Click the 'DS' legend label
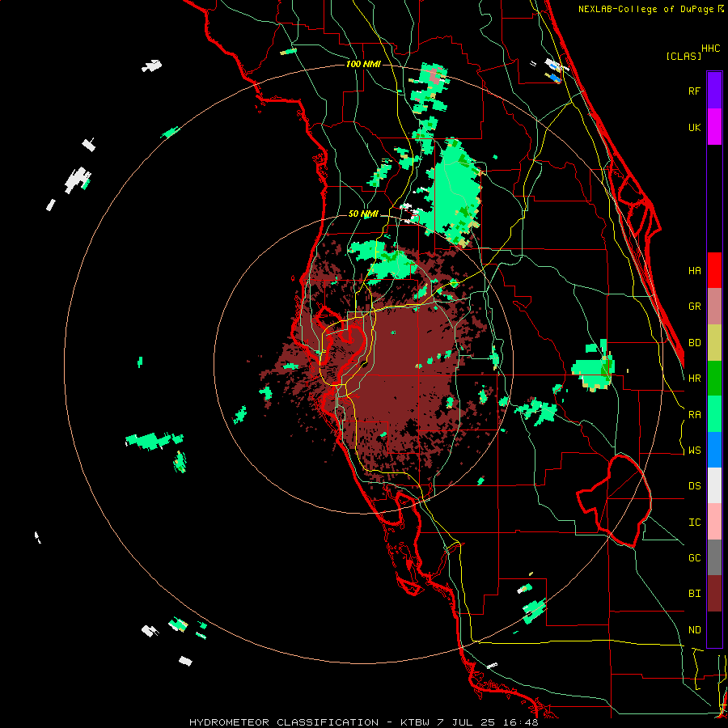728x728 pixels. pyautogui.click(x=694, y=486)
